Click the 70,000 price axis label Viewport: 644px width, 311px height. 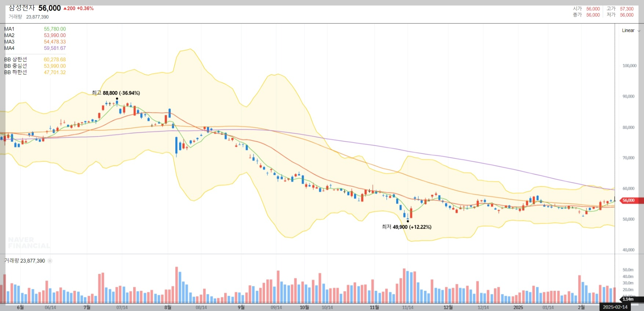tap(628, 158)
